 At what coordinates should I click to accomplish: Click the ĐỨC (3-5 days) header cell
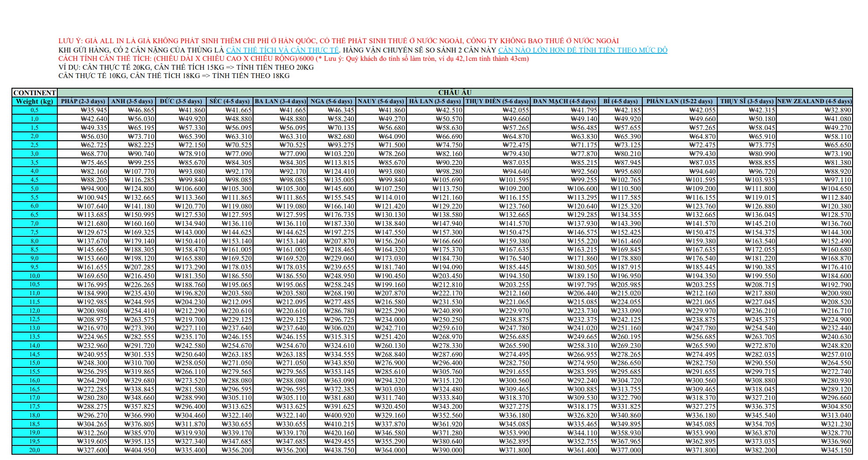(181, 101)
